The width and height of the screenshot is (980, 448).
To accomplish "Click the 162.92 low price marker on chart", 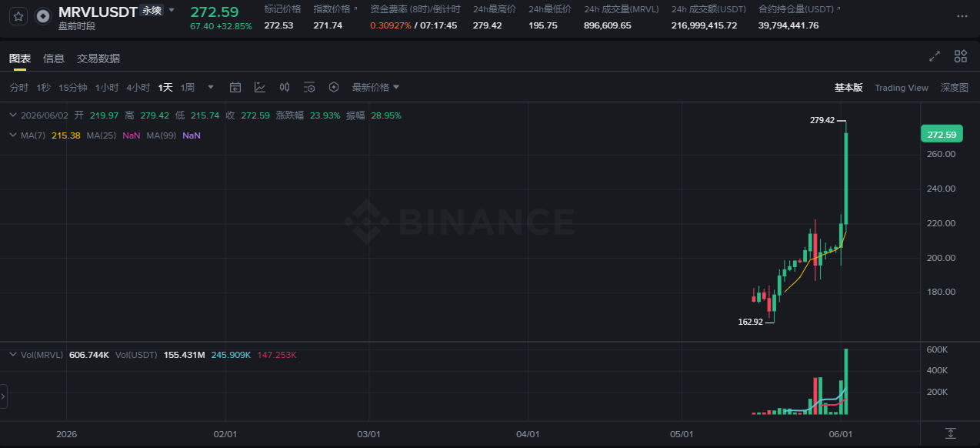I will click(x=750, y=322).
